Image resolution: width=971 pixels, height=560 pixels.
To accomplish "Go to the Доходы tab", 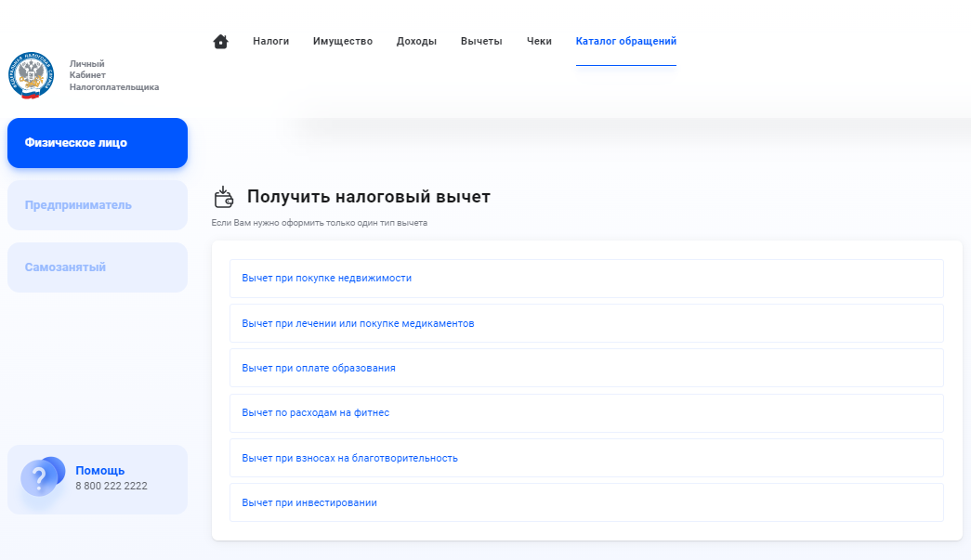I will click(416, 42).
